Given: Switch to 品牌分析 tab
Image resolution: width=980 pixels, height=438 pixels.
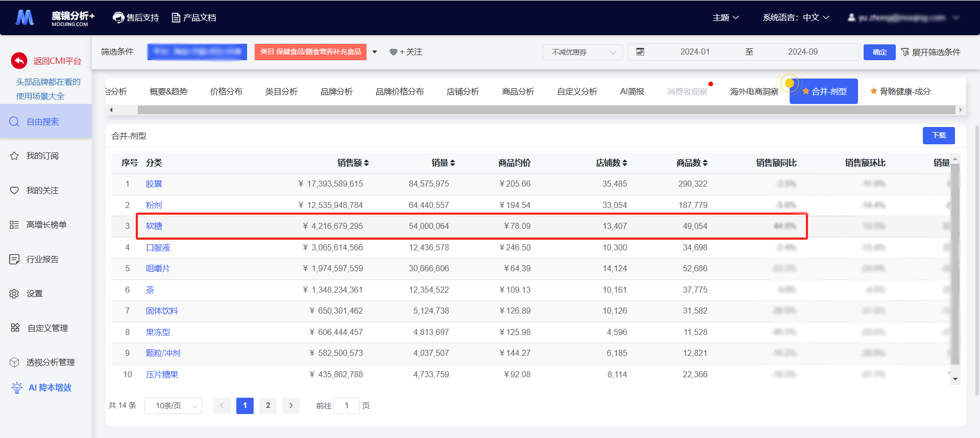Looking at the screenshot, I should [336, 92].
